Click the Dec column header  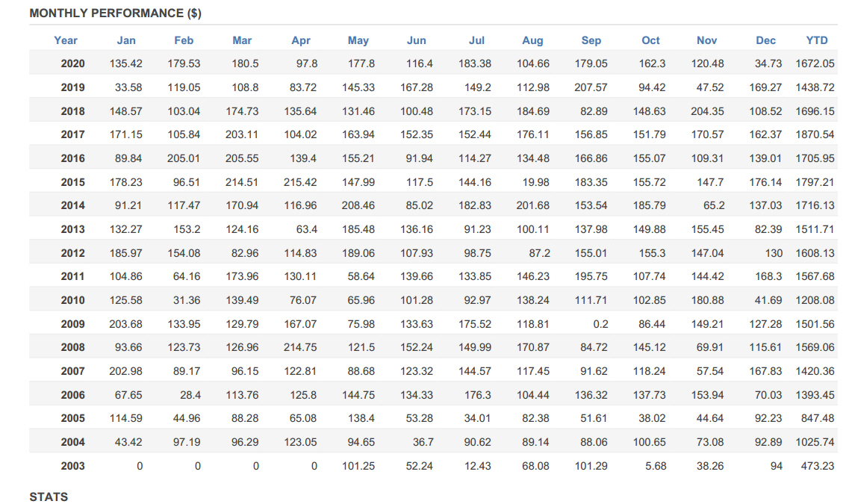(x=765, y=40)
